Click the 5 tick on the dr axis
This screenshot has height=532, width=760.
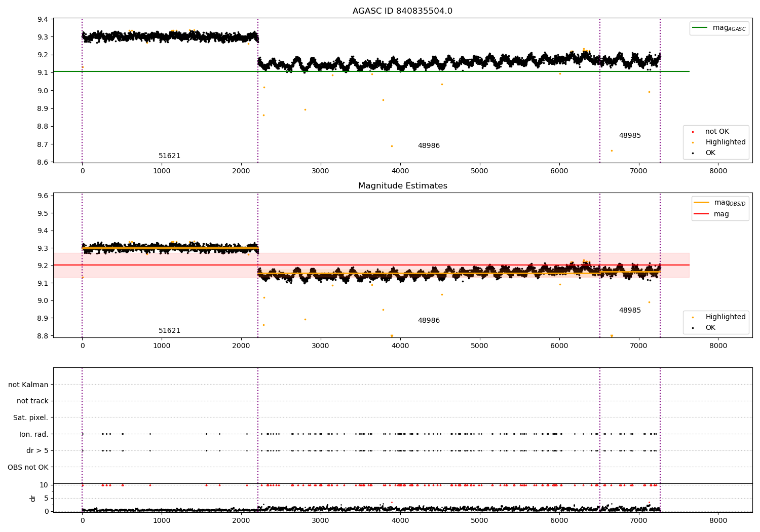tap(46, 498)
